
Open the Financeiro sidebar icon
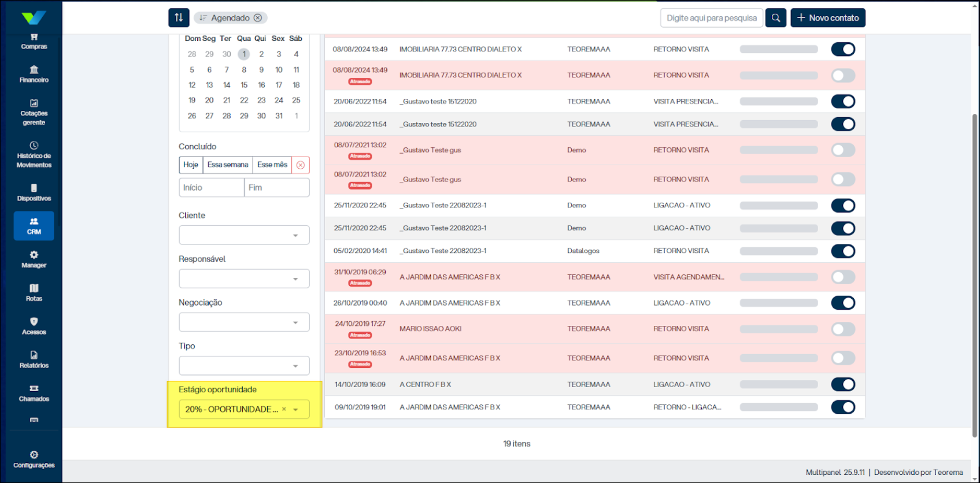click(34, 74)
